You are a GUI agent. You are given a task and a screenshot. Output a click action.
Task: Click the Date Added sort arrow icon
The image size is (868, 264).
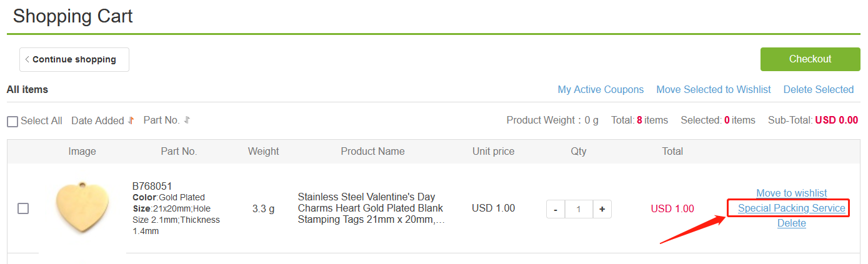[131, 120]
